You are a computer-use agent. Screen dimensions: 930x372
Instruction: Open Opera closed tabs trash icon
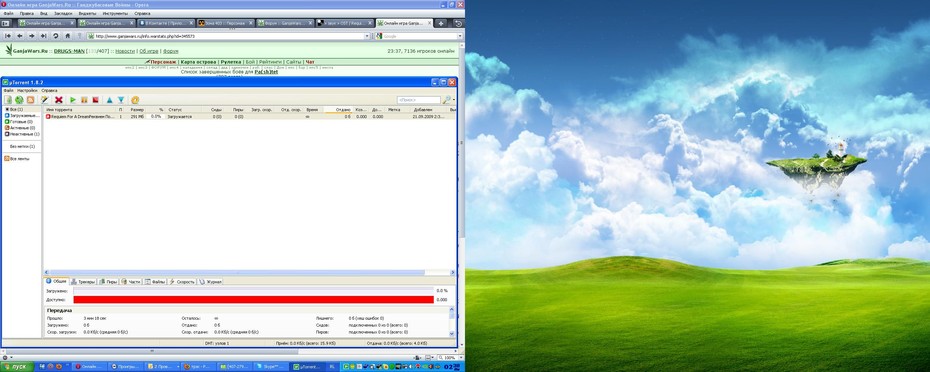(x=458, y=23)
